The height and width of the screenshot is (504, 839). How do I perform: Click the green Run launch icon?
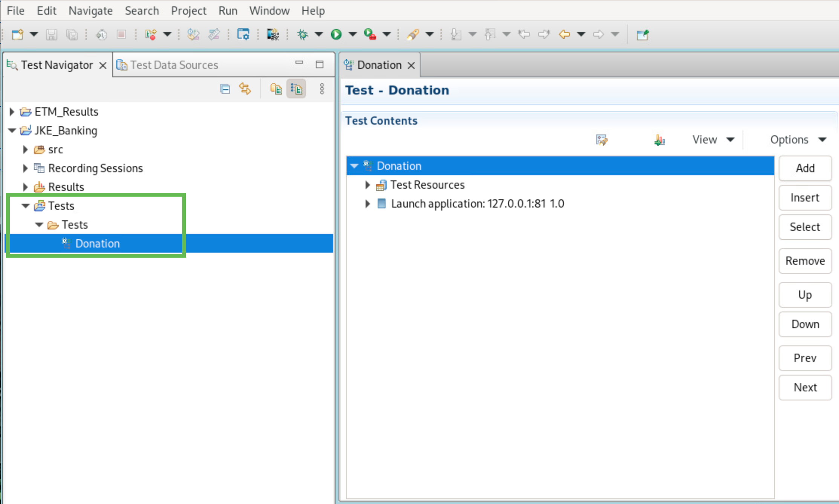pos(336,34)
